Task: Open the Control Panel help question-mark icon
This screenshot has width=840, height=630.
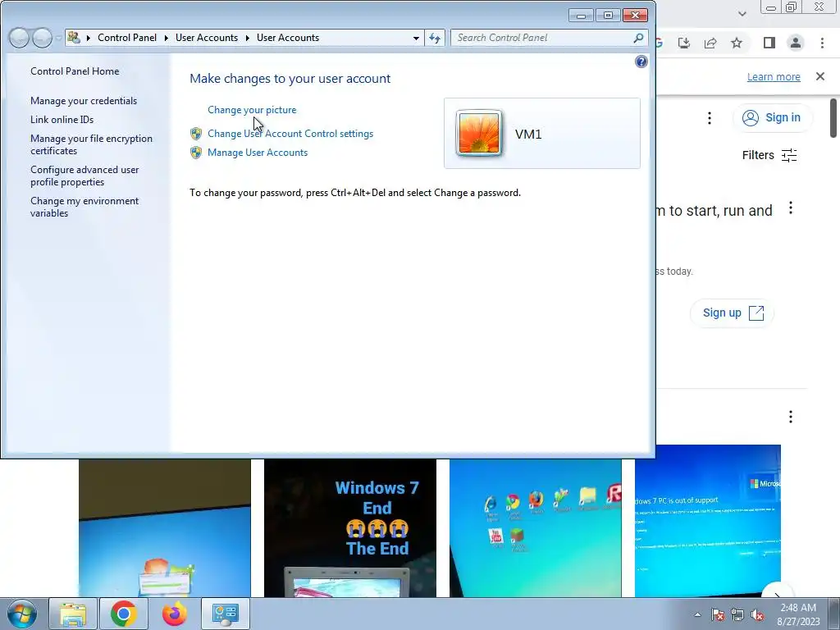Action: coord(641,62)
